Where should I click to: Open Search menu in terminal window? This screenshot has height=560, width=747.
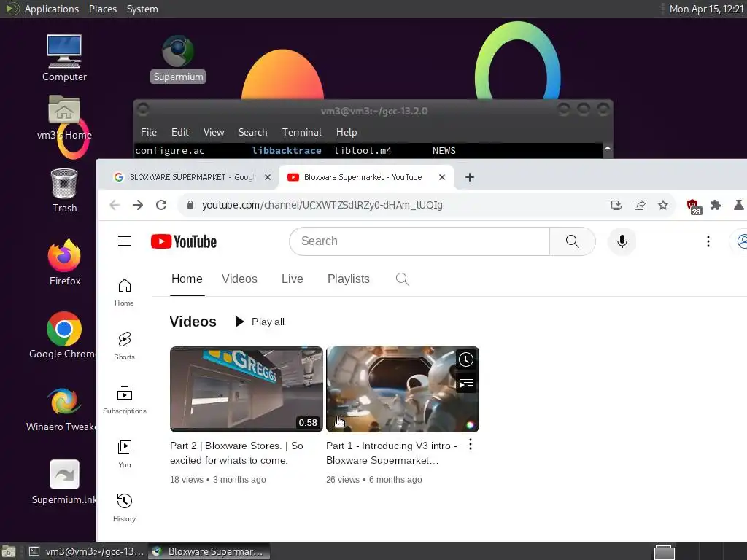252,133
